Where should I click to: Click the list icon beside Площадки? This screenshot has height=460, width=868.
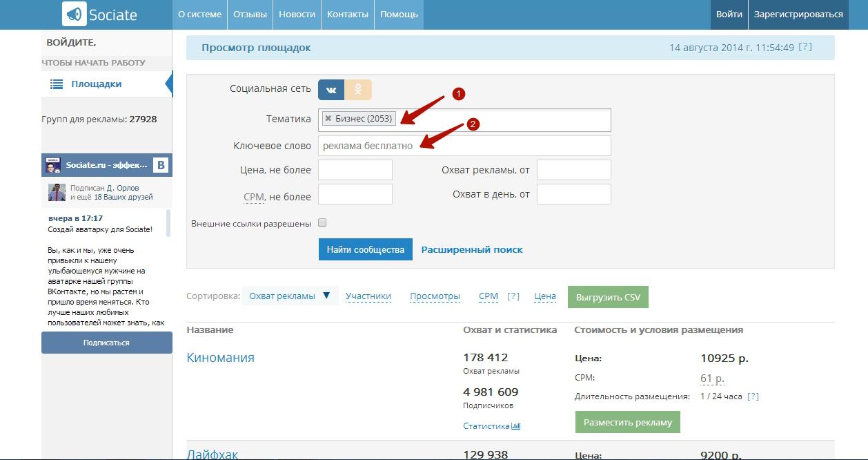pyautogui.click(x=57, y=84)
